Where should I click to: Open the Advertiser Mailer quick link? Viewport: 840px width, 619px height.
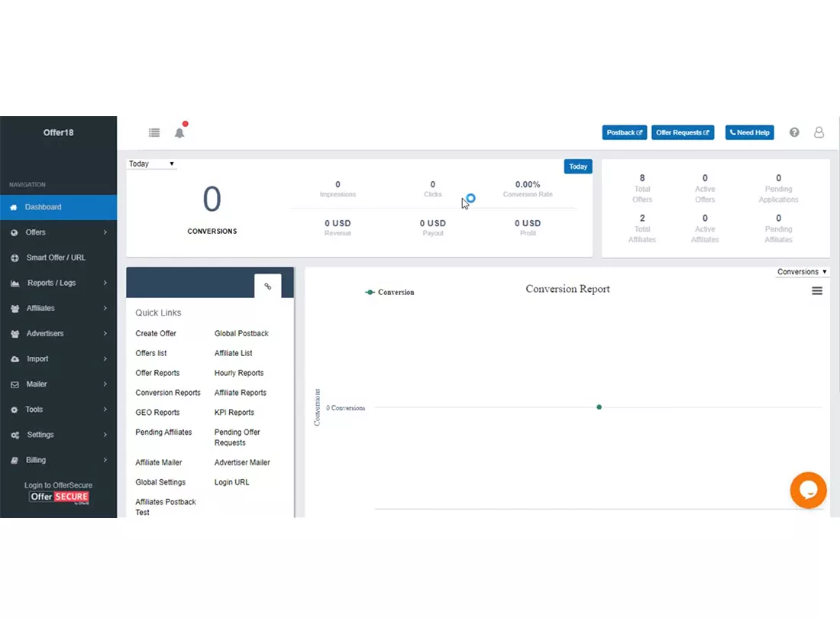[242, 462]
